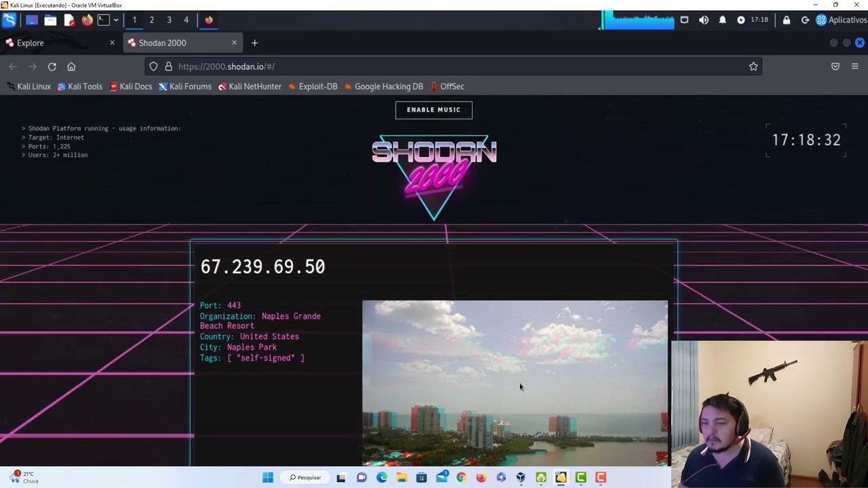The image size is (868, 488).
Task: Close the Shodan 2000 tab
Action: coord(234,43)
